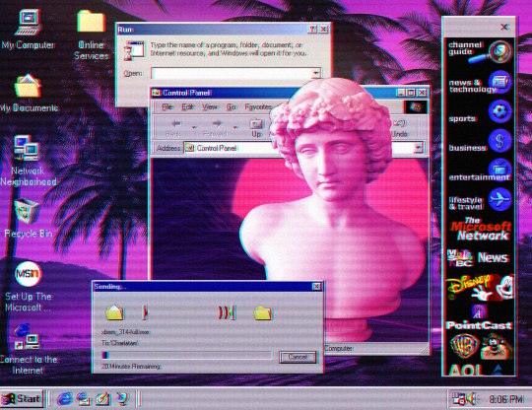Viewport: 532px width, 410px height.
Task: Click the "20 Minutes Remaining" text
Action: coord(131,367)
